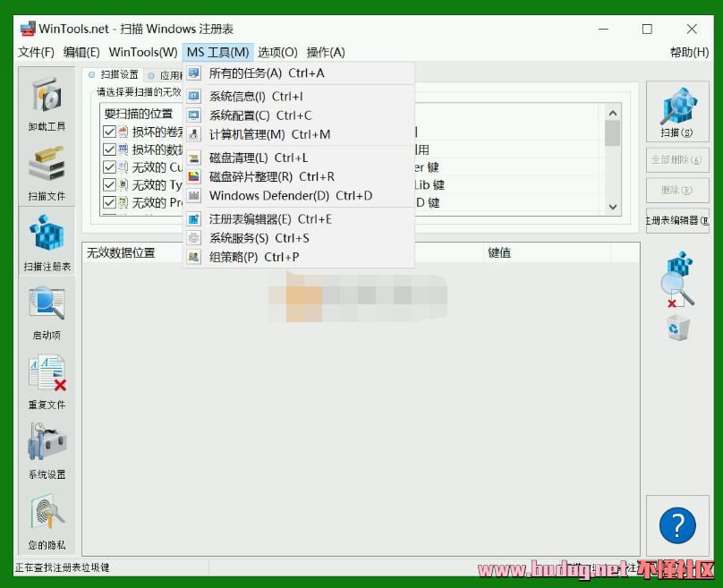Screen dimensions: 723x588
Task: Run 磁盘碎片整理(R) from the menu
Action: 298,176
